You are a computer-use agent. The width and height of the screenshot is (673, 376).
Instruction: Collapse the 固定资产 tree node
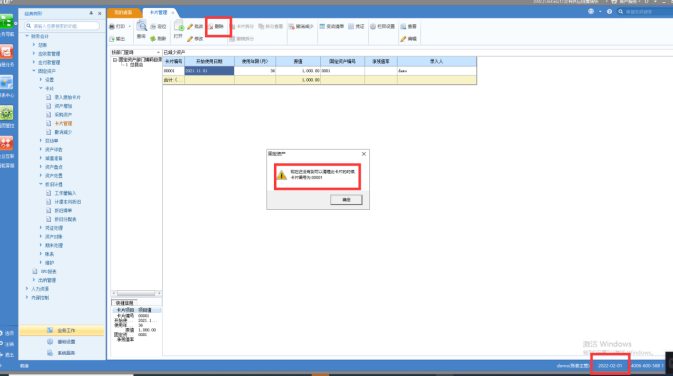point(34,71)
